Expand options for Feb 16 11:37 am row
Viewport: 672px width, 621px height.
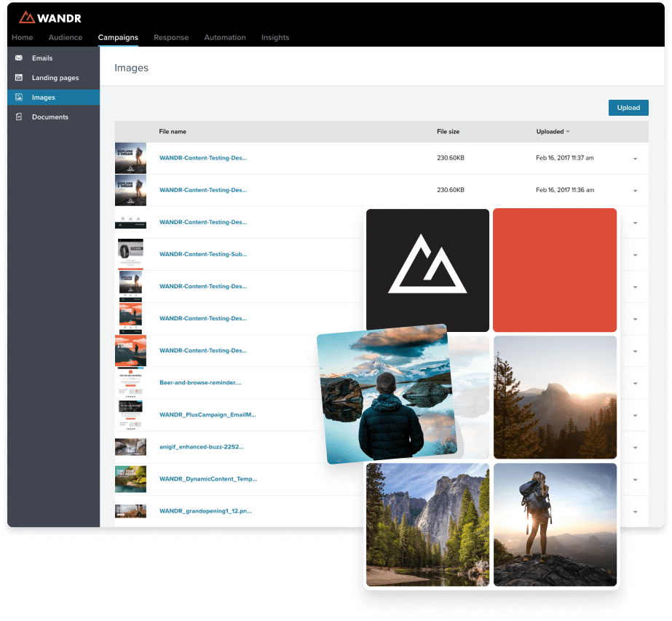pos(635,159)
